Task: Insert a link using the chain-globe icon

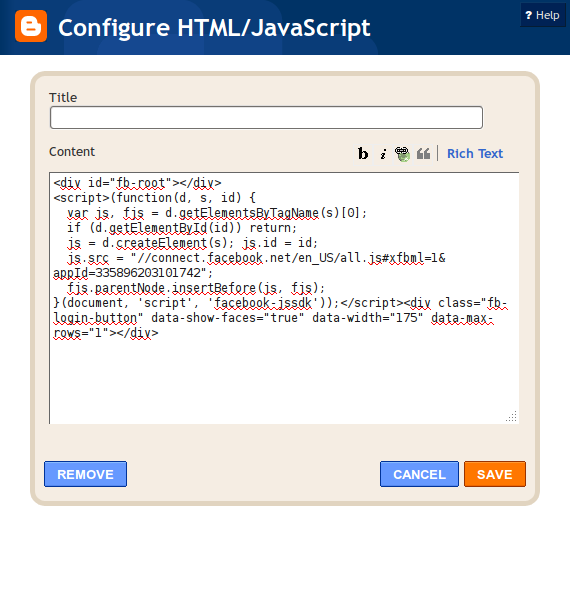Action: 402,154
